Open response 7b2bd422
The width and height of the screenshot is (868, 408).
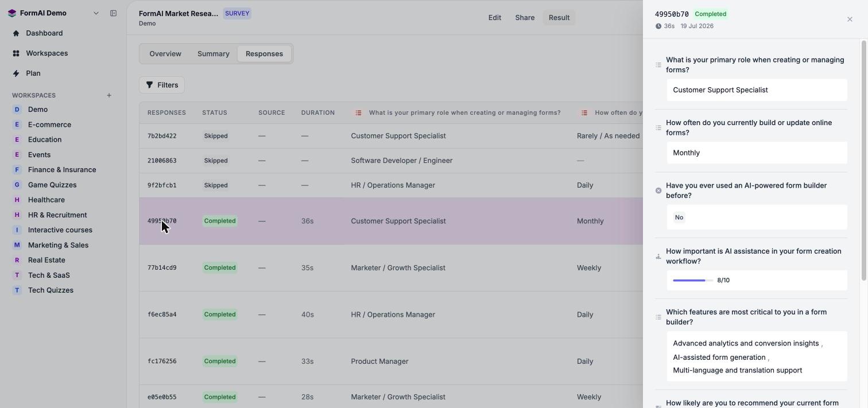click(x=162, y=136)
